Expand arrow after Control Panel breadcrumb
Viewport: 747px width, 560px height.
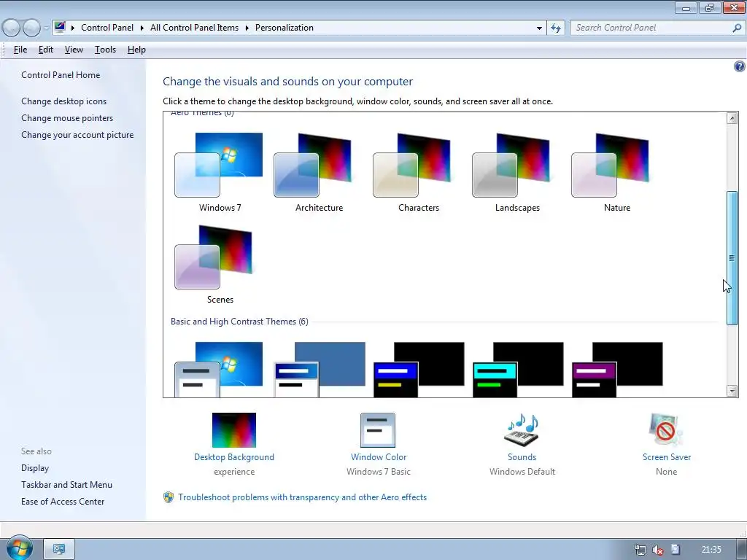tap(142, 28)
